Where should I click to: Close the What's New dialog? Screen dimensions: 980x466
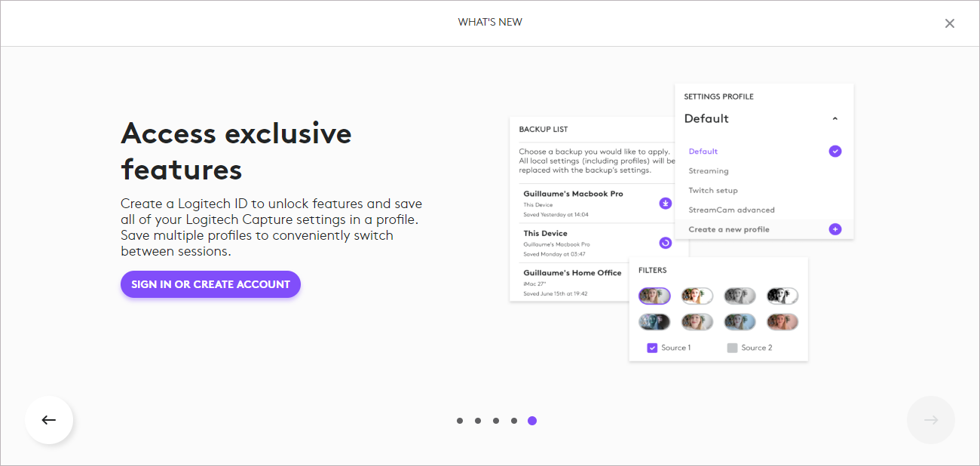pyautogui.click(x=950, y=23)
